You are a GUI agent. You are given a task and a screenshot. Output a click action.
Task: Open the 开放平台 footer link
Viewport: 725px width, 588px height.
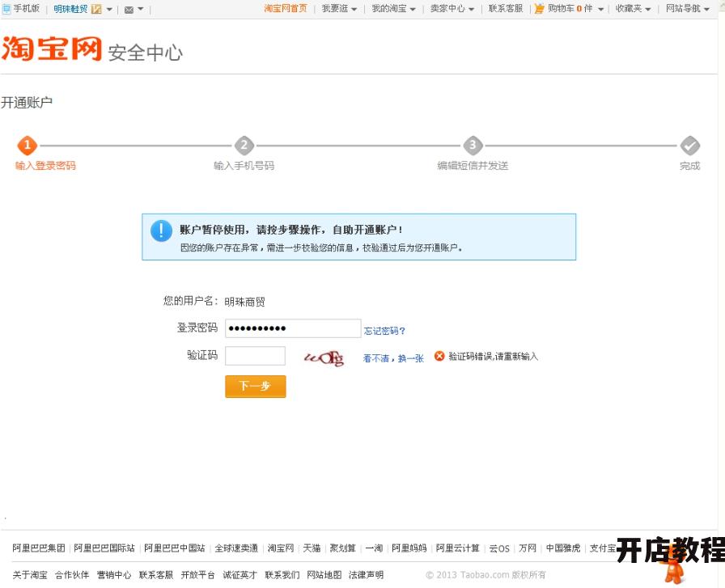(x=198, y=575)
